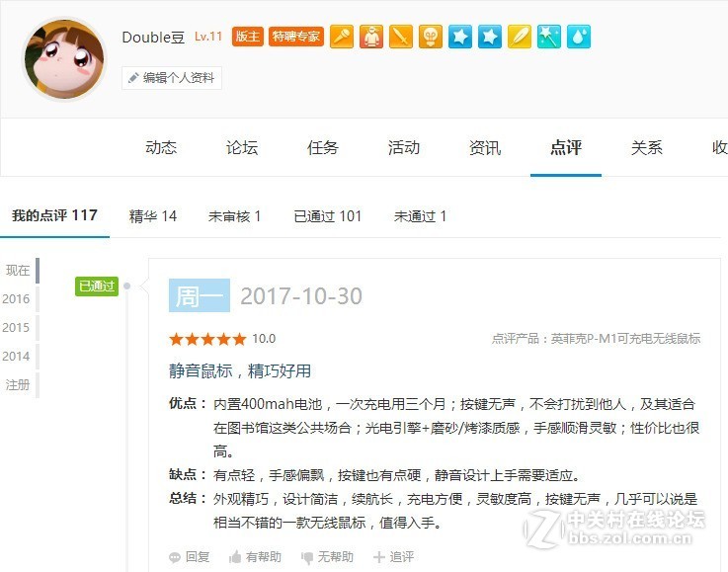Click the Double豆 profile avatar
Viewport: 728px width, 572px height.
click(64, 58)
